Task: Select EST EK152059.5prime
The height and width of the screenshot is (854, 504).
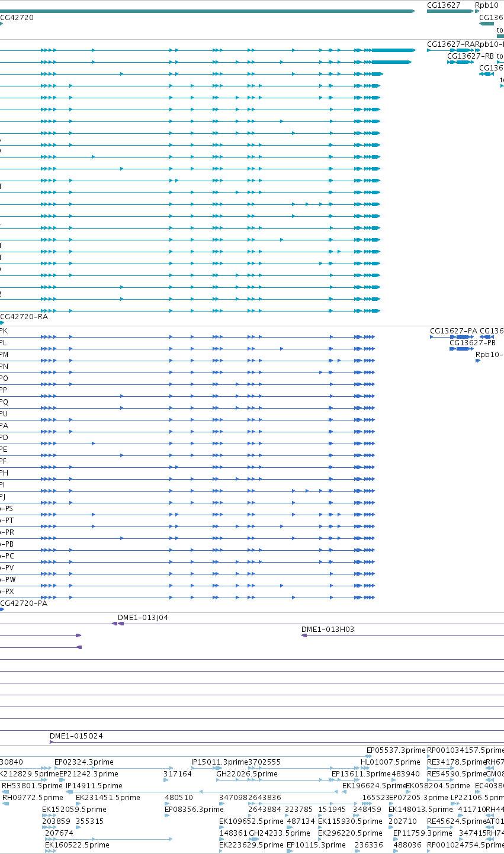Action: tap(74, 810)
